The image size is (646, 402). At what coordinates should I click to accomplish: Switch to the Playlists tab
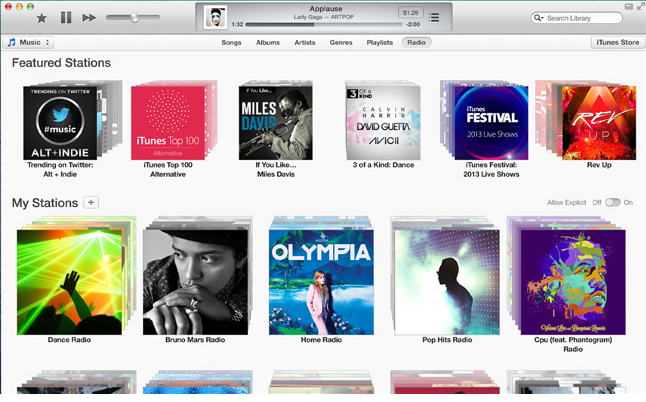coord(379,42)
